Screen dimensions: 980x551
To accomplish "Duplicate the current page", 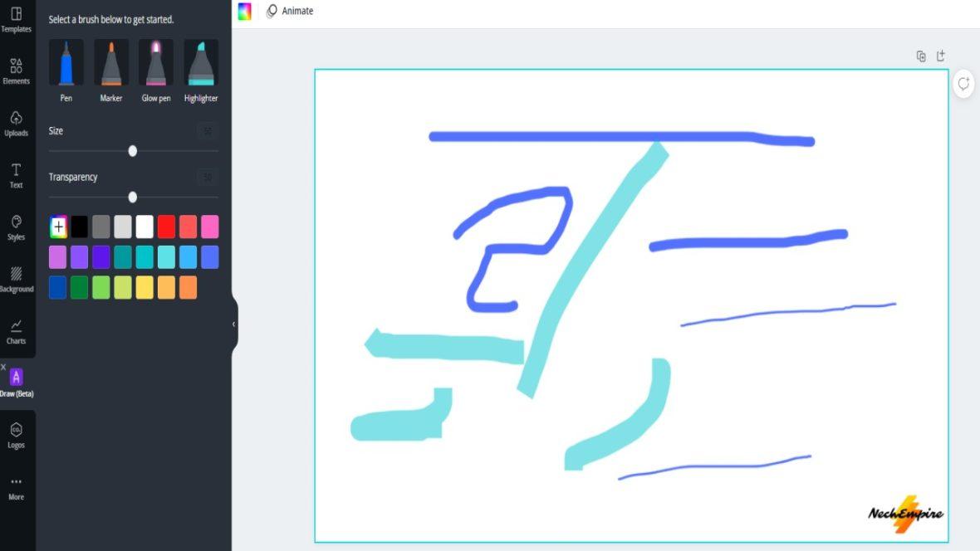I will (920, 56).
